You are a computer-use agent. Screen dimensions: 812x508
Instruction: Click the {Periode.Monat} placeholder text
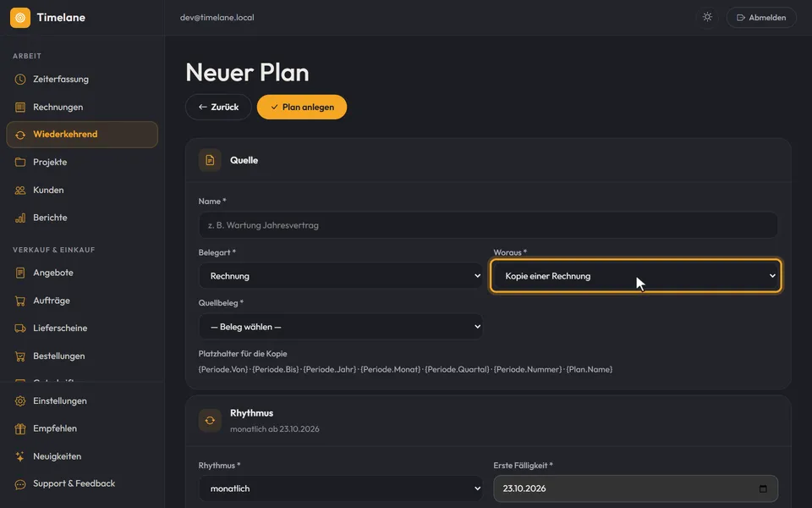click(391, 370)
